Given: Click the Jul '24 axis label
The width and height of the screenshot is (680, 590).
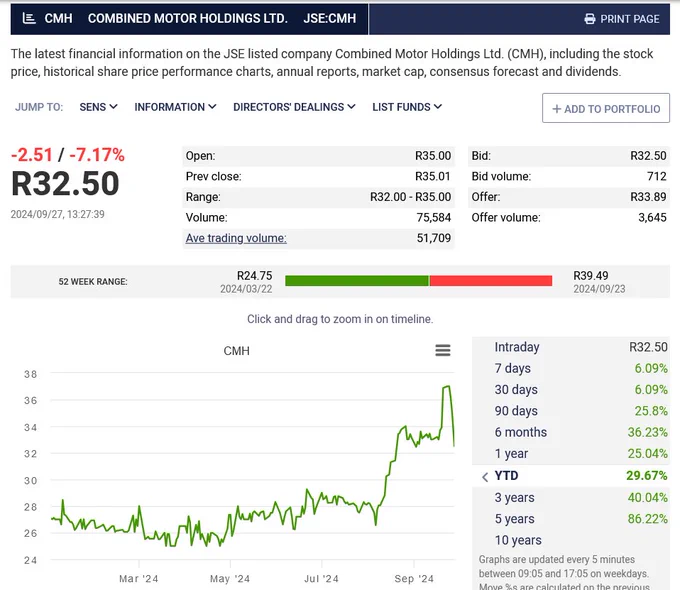Looking at the screenshot, I should 321,579.
